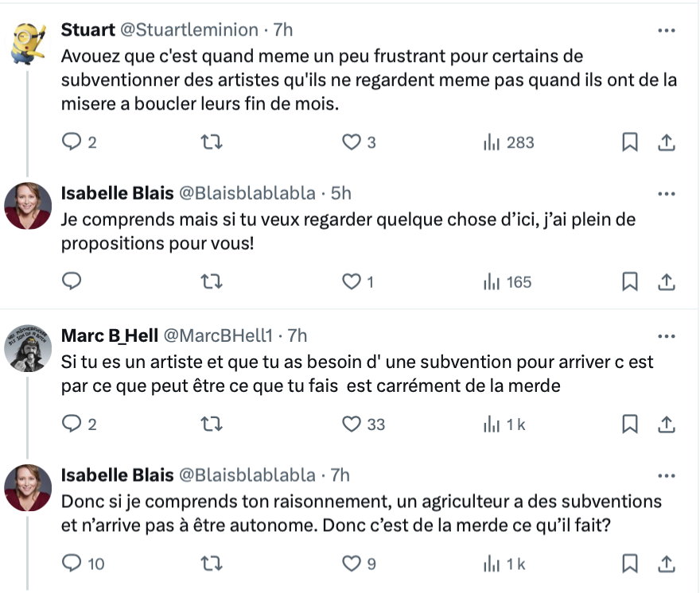
Task: Bookmark Stuart's tweet
Action: (x=629, y=142)
